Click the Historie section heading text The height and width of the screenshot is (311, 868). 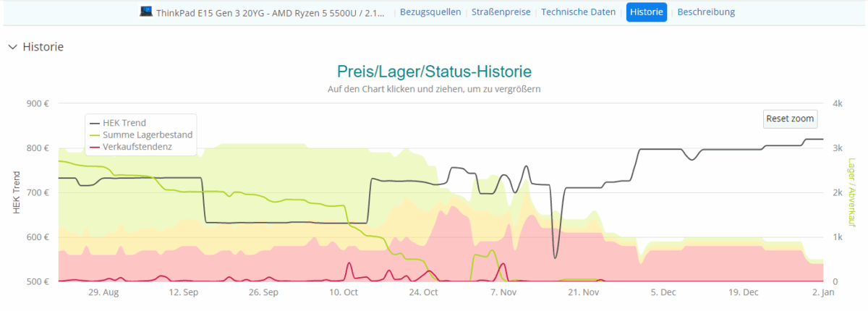coord(43,47)
